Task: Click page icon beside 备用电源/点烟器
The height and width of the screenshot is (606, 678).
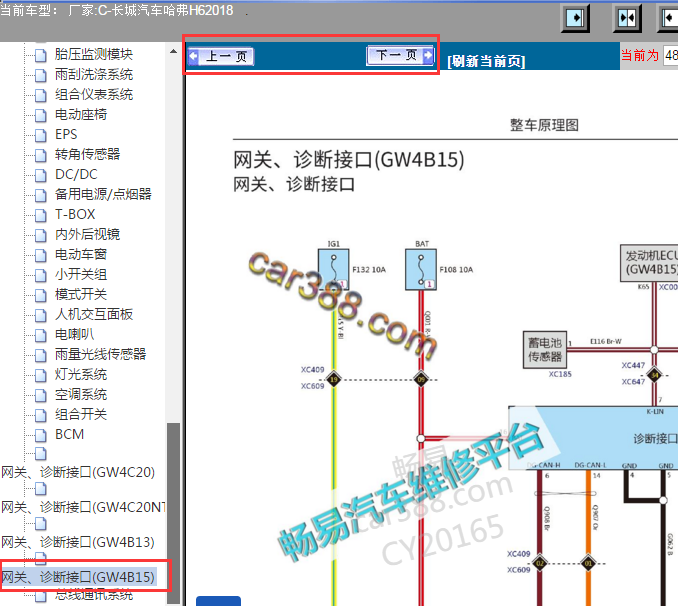Action: pos(41,195)
